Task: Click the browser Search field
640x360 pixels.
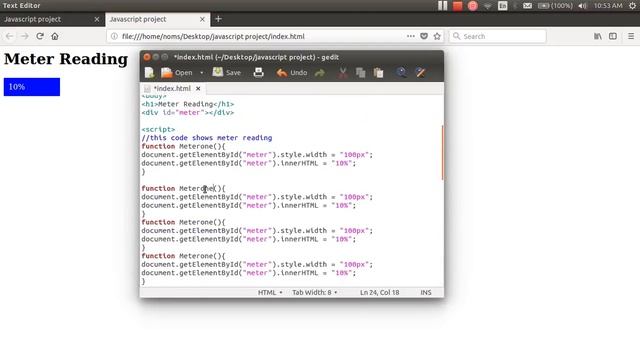Action: pyautogui.click(x=498, y=36)
